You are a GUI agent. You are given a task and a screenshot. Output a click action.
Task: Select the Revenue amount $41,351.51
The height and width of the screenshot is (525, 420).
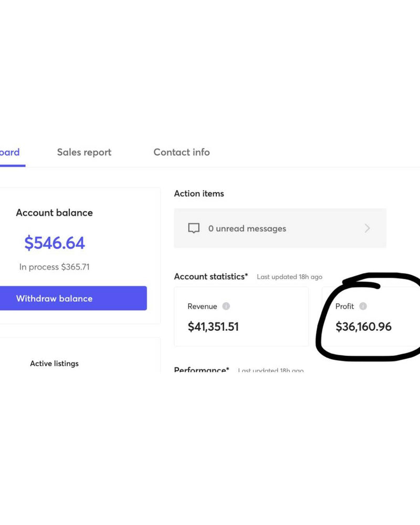[213, 327]
